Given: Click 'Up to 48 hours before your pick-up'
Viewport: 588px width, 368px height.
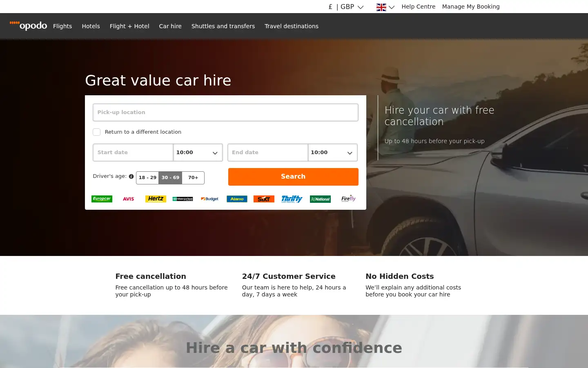Looking at the screenshot, I should pos(434,141).
